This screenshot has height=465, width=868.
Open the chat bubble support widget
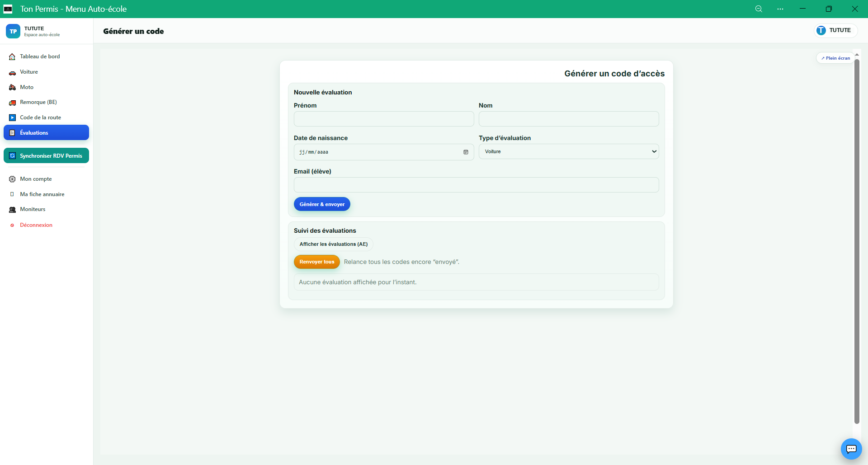point(851,449)
